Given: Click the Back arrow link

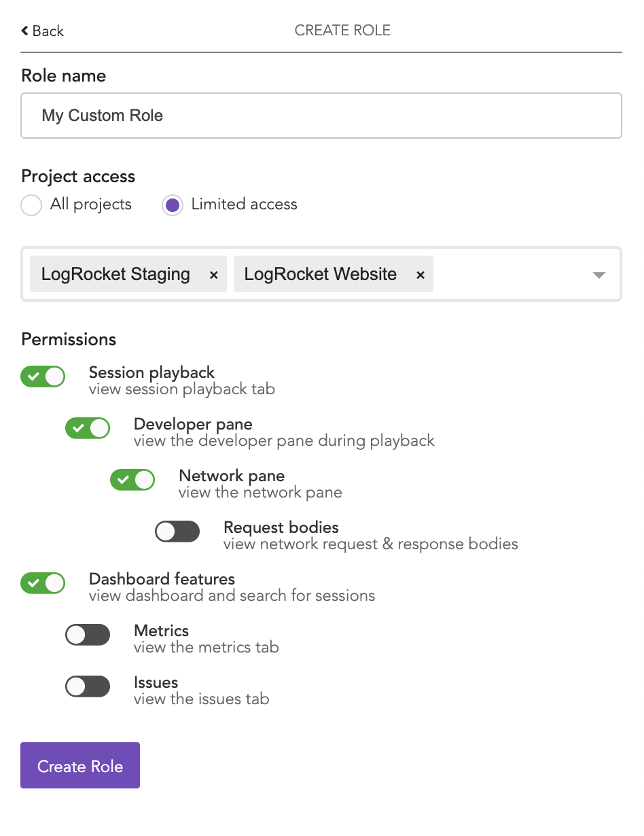Looking at the screenshot, I should (42, 31).
